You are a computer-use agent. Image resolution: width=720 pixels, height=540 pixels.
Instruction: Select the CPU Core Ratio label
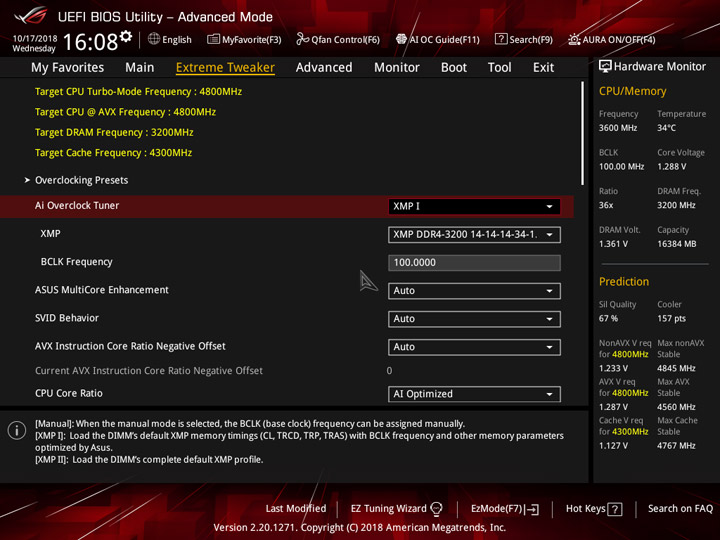69,393
